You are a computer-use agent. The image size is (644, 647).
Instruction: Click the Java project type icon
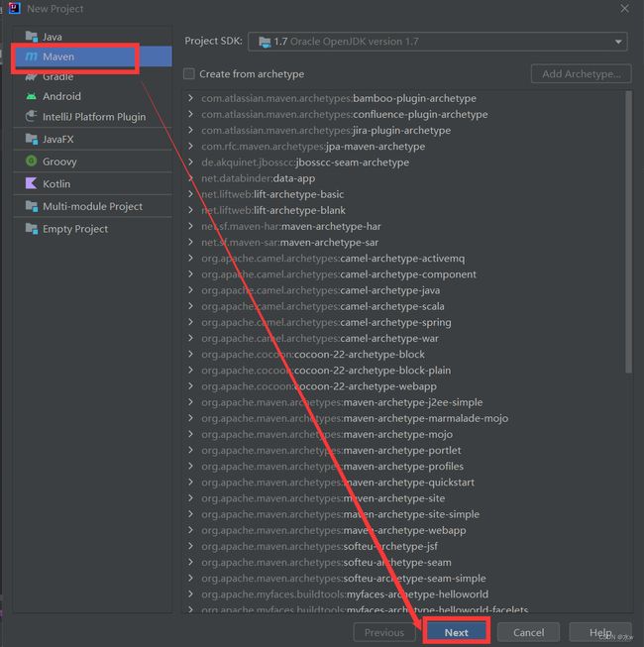[x=32, y=37]
